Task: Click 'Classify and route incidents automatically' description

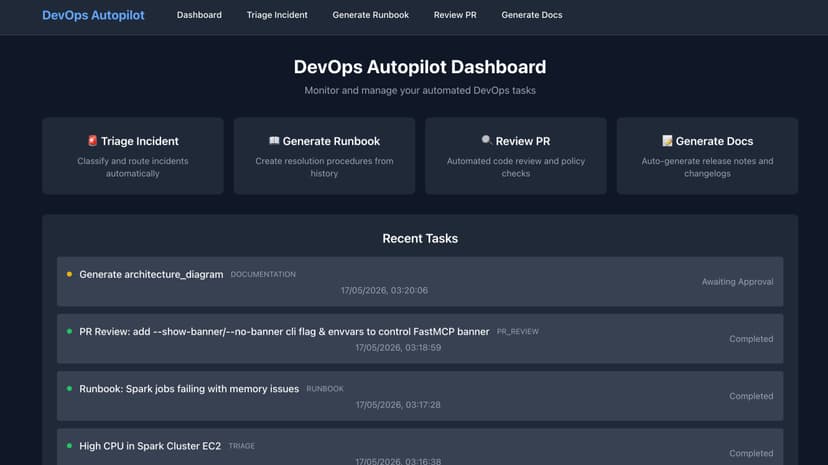Action: [133, 167]
